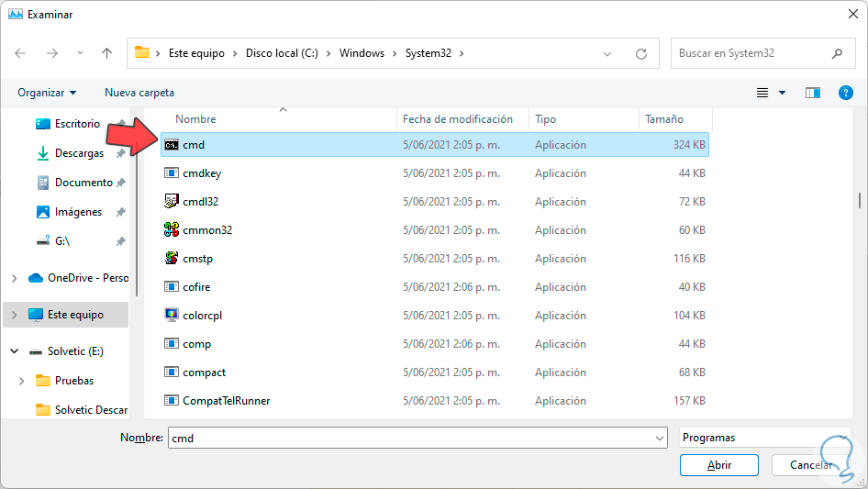Toggle the preview pane icon
Viewport: 868px width, 489px height.
(x=812, y=93)
